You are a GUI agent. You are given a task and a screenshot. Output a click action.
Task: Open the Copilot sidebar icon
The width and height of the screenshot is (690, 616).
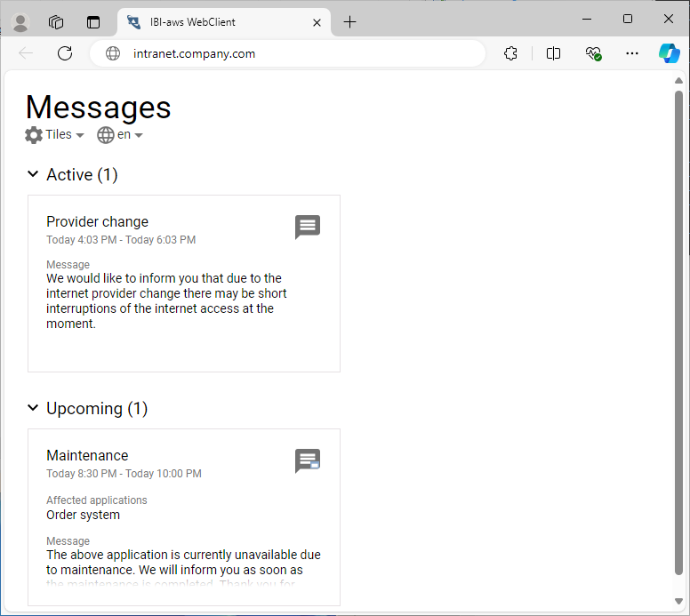coord(669,53)
